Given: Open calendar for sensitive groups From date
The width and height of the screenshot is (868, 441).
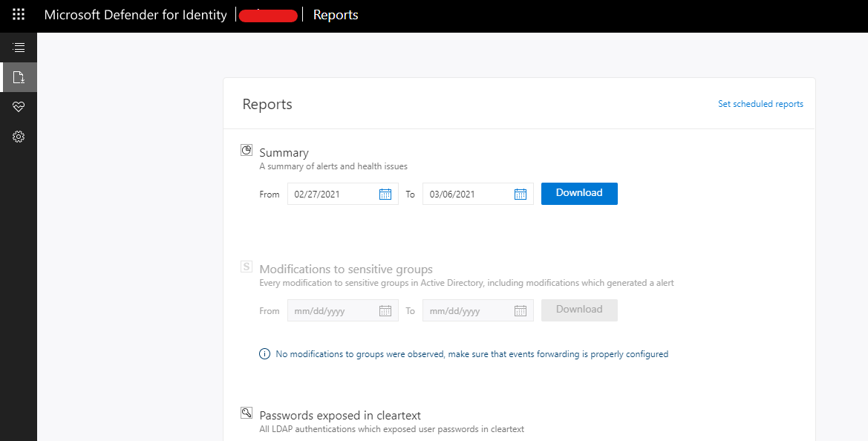Looking at the screenshot, I should pyautogui.click(x=385, y=311).
